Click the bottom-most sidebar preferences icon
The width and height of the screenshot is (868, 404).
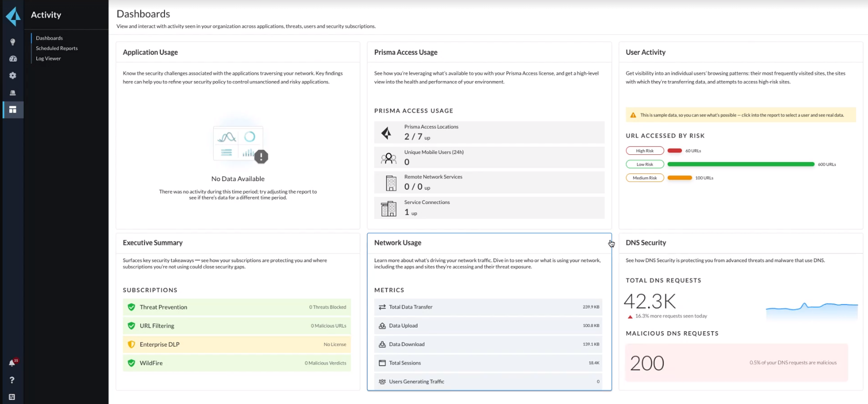click(x=12, y=397)
